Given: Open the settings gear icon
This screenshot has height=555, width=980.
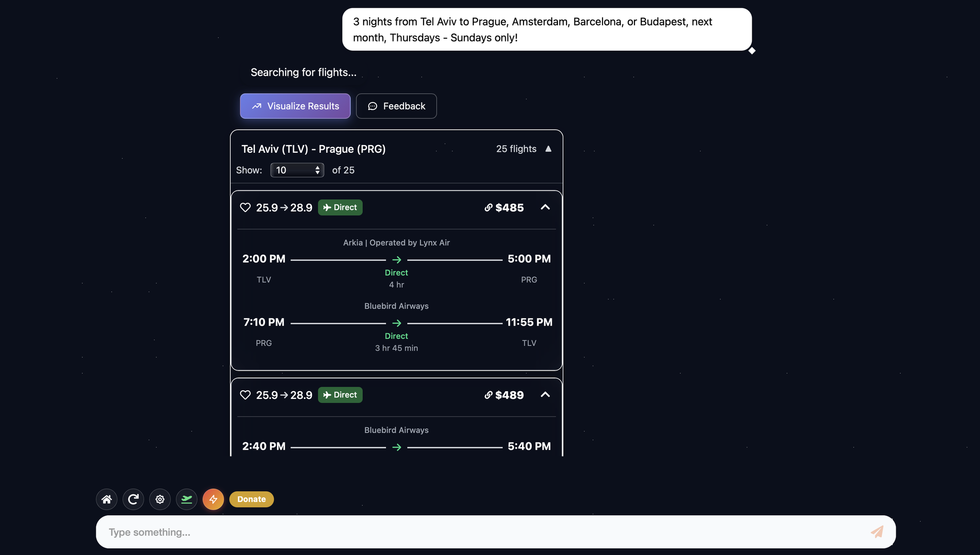Looking at the screenshot, I should tap(160, 499).
